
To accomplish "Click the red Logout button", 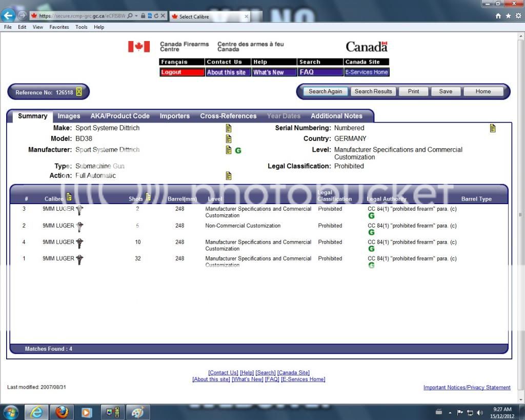I will (x=181, y=72).
